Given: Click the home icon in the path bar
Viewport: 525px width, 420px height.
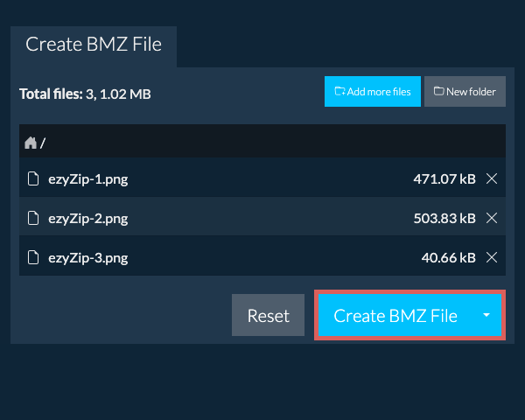Looking at the screenshot, I should (31, 143).
